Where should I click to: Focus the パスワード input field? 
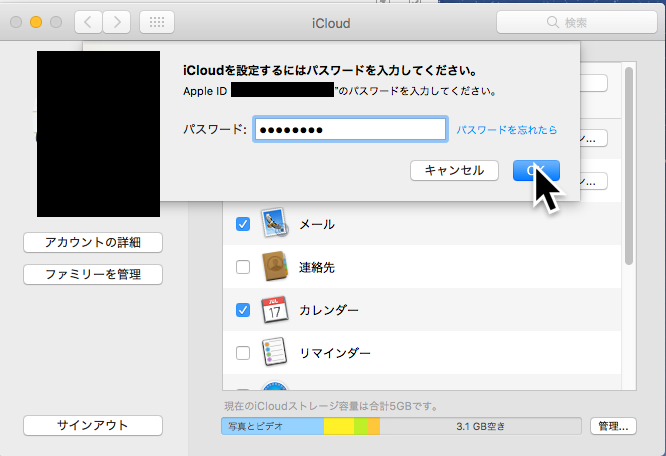(x=349, y=130)
